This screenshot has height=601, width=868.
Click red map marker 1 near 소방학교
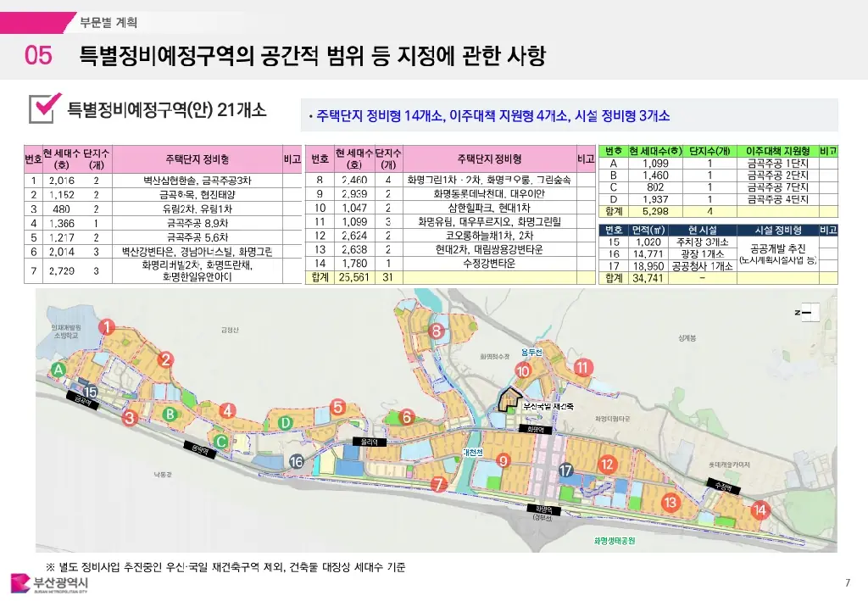108,326
